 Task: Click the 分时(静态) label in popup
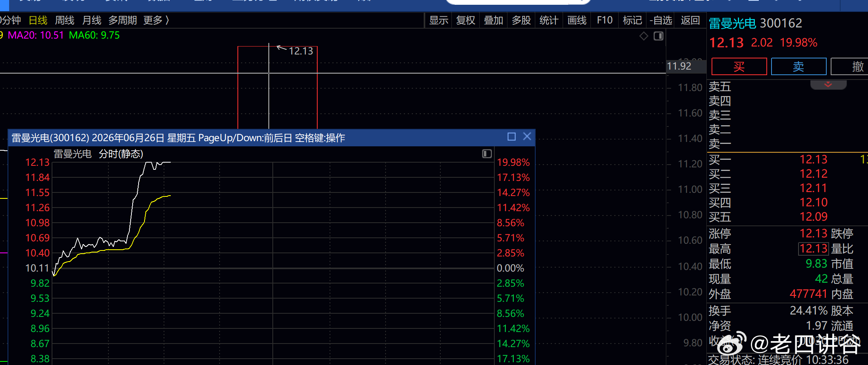pos(121,154)
